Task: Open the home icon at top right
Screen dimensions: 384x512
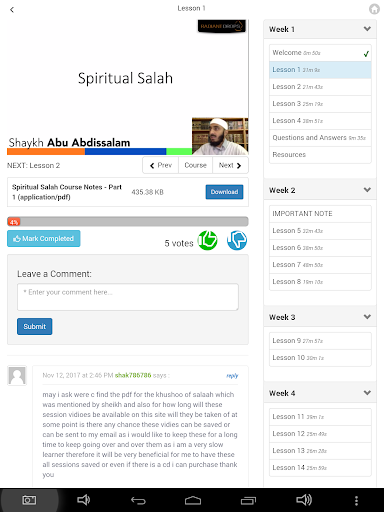Action: tap(374, 9)
